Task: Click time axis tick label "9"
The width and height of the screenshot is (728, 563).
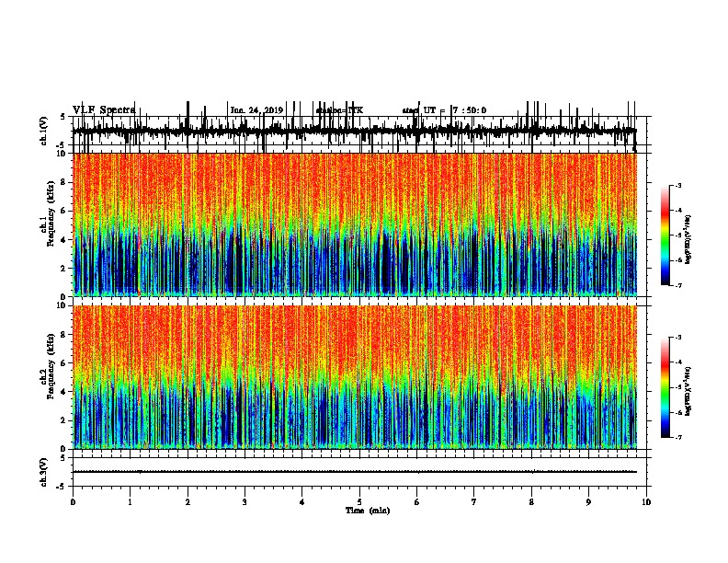Action: pyautogui.click(x=588, y=502)
